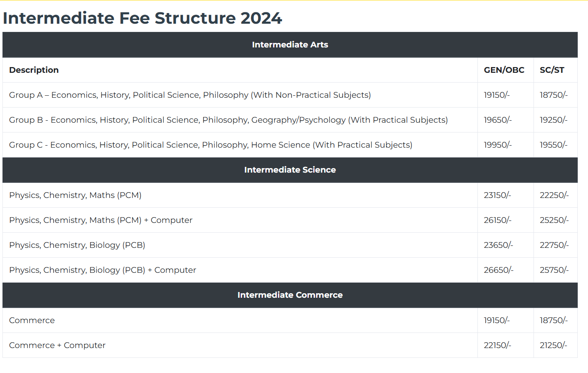Screen dimensions: 588x373
Task: Select the Intermediate Science section header
Action: tap(290, 170)
